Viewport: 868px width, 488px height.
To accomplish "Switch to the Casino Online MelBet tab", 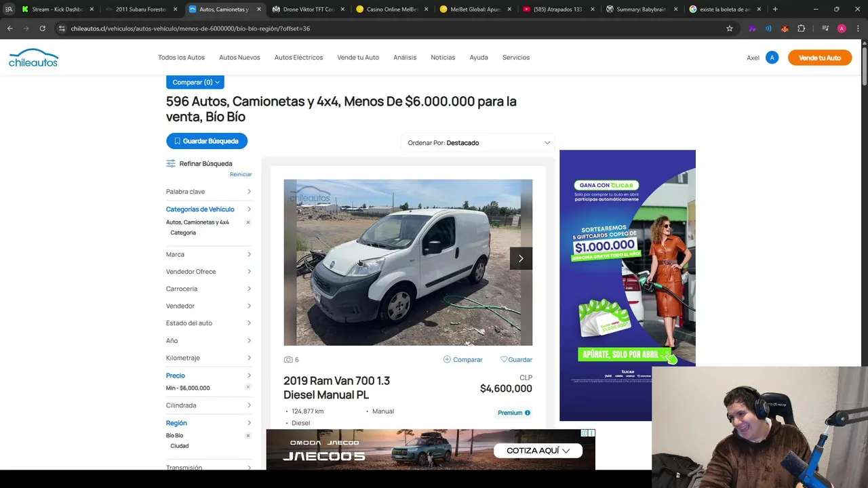I will click(392, 9).
